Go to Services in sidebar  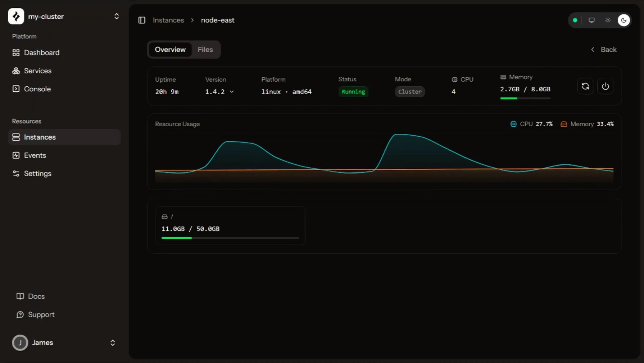(x=64, y=71)
